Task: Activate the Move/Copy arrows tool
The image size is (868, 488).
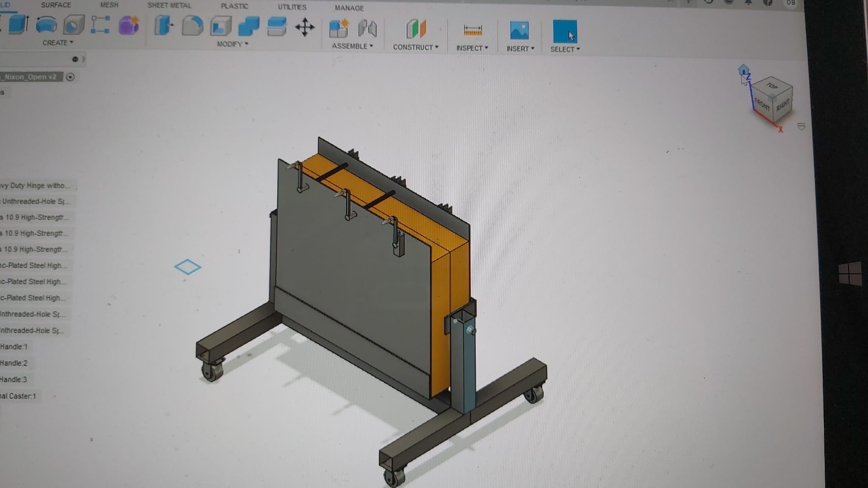Action: (305, 28)
